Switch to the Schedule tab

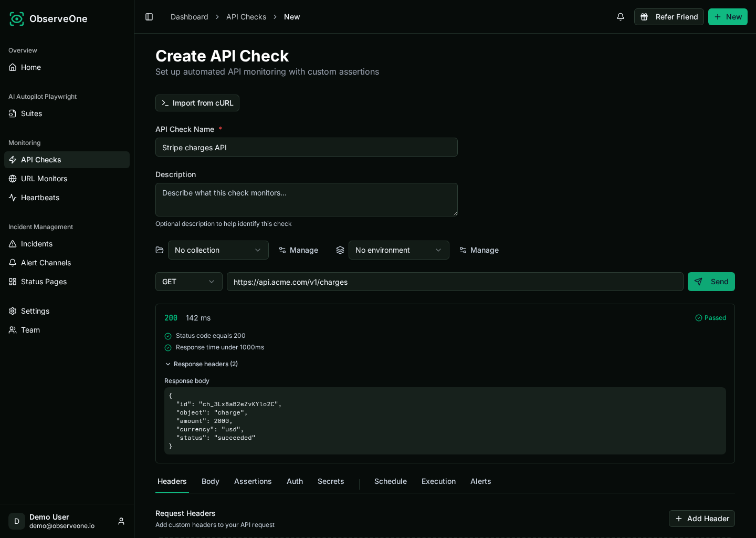tap(391, 481)
